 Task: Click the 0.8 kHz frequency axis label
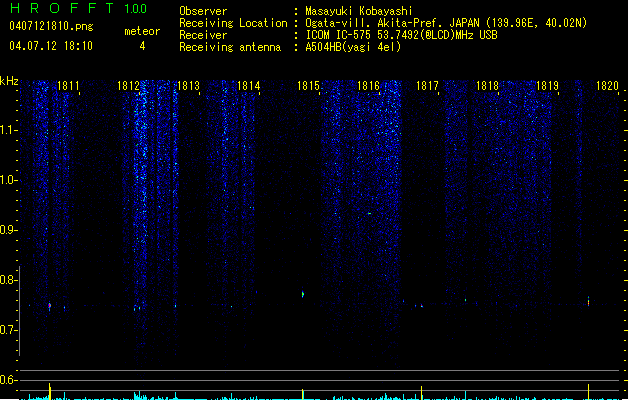point(8,280)
